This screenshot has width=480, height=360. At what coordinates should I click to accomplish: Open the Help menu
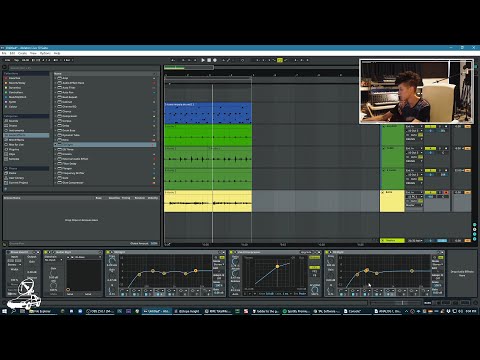coord(57,53)
